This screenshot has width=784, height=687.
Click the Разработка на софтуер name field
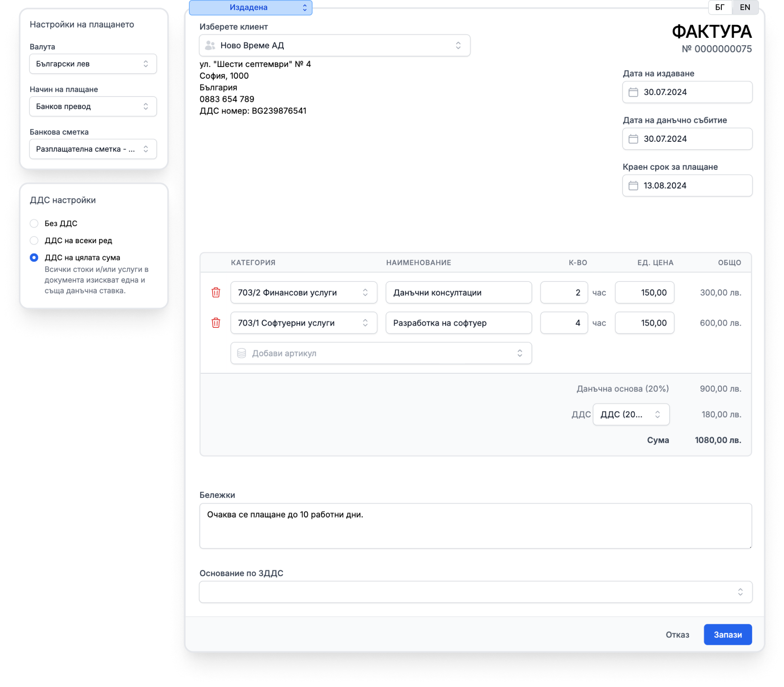click(459, 323)
